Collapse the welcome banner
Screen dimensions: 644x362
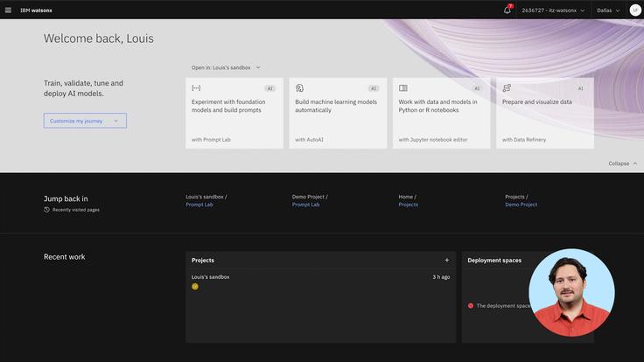[623, 164]
